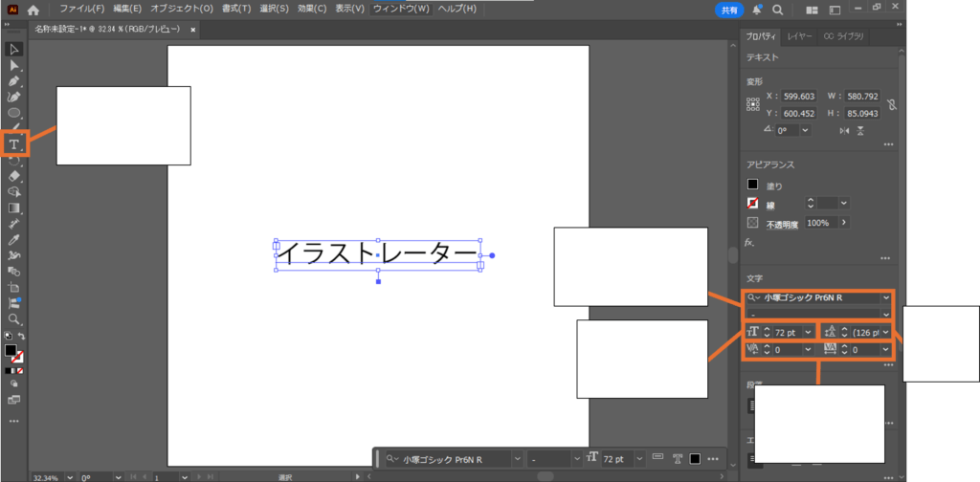Screen dimensions: 980x482
Task: Swap fill and stroke colors in toolbar
Action: click(x=20, y=337)
